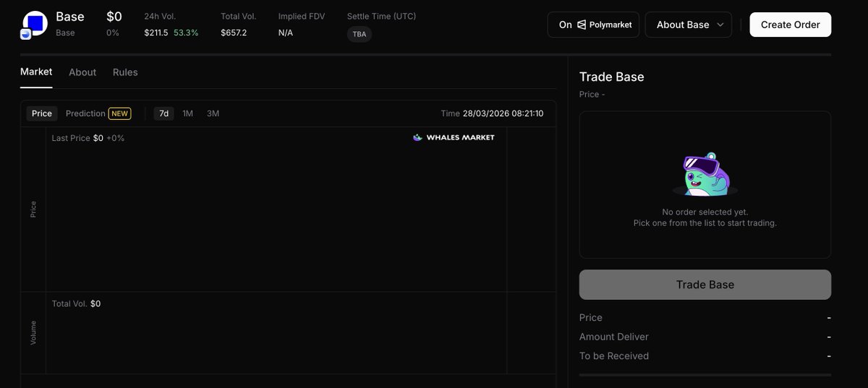Open the On Polymarket button

(594, 25)
